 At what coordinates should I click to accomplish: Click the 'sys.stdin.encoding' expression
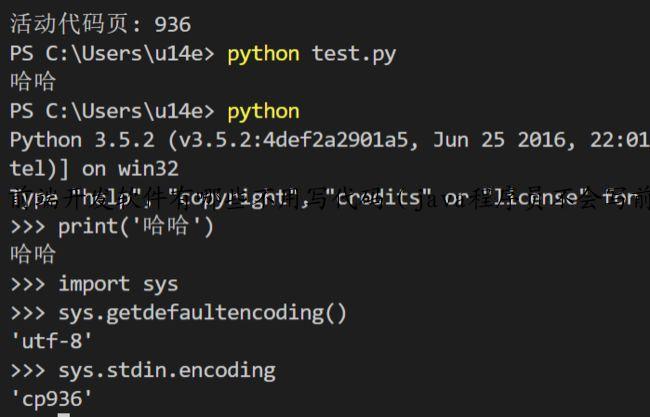point(166,371)
